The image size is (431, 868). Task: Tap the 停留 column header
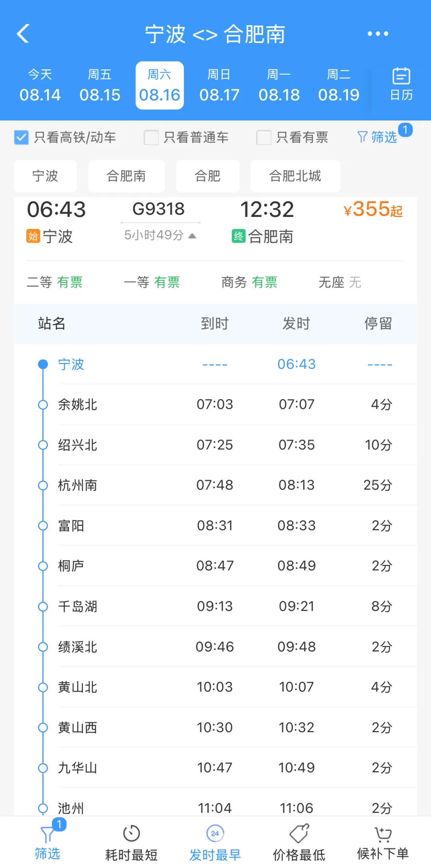tap(378, 323)
